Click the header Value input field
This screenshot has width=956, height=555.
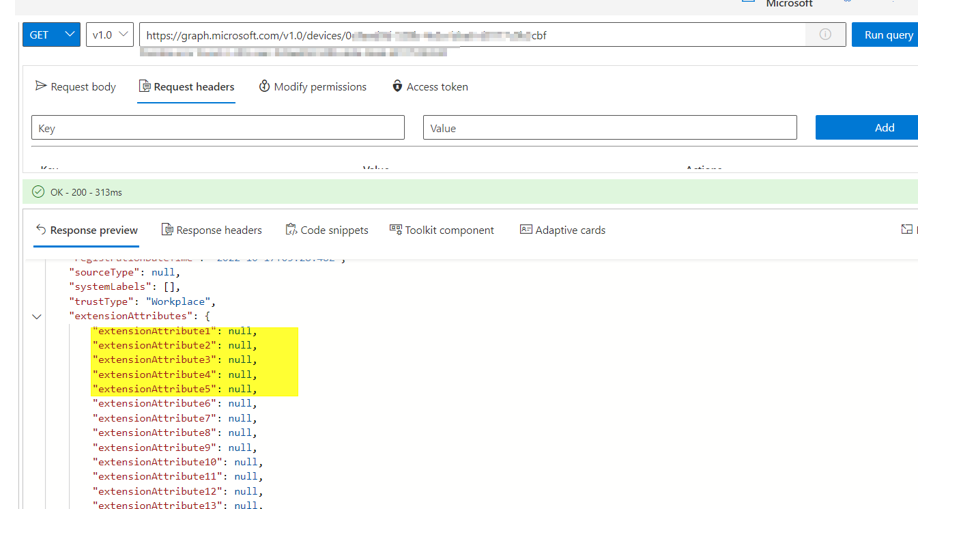pyautogui.click(x=610, y=127)
